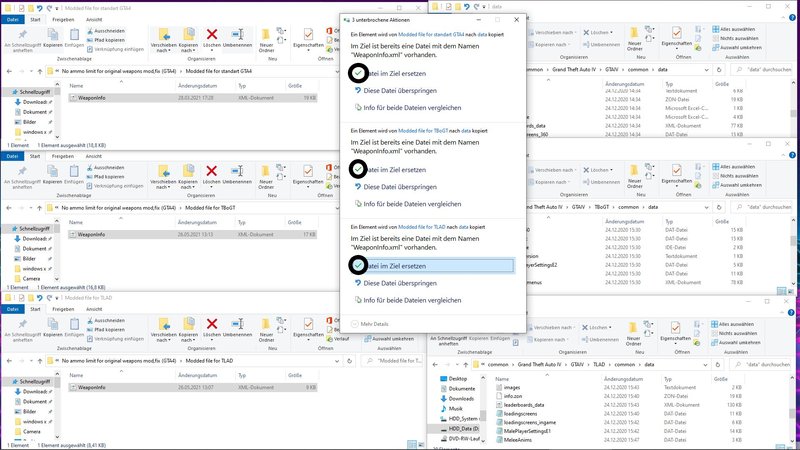
Task: Expand address history in GTAIV data window
Action: 707,69
